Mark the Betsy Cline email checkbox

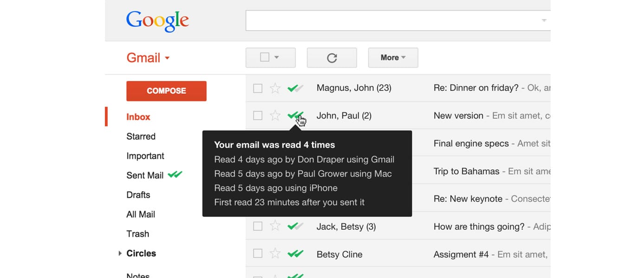tap(258, 253)
